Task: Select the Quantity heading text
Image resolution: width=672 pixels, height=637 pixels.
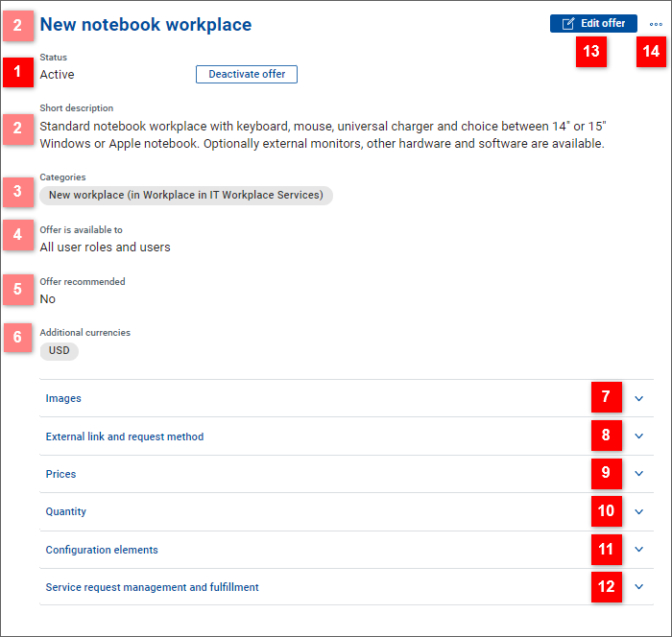Action: [66, 511]
